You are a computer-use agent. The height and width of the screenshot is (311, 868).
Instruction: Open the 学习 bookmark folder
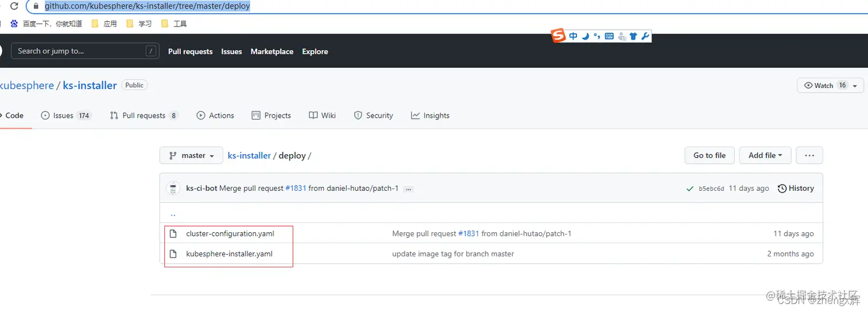tap(139, 24)
